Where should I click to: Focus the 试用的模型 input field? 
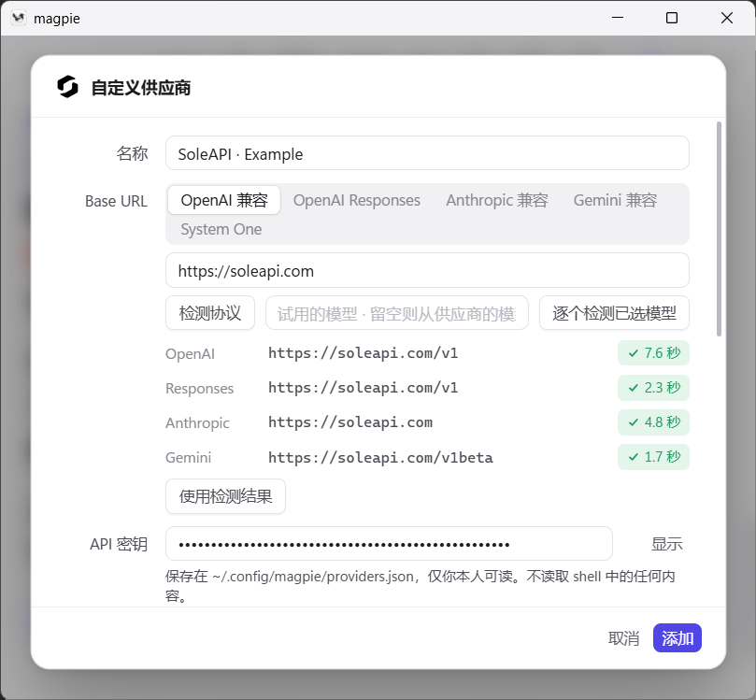coord(397,313)
